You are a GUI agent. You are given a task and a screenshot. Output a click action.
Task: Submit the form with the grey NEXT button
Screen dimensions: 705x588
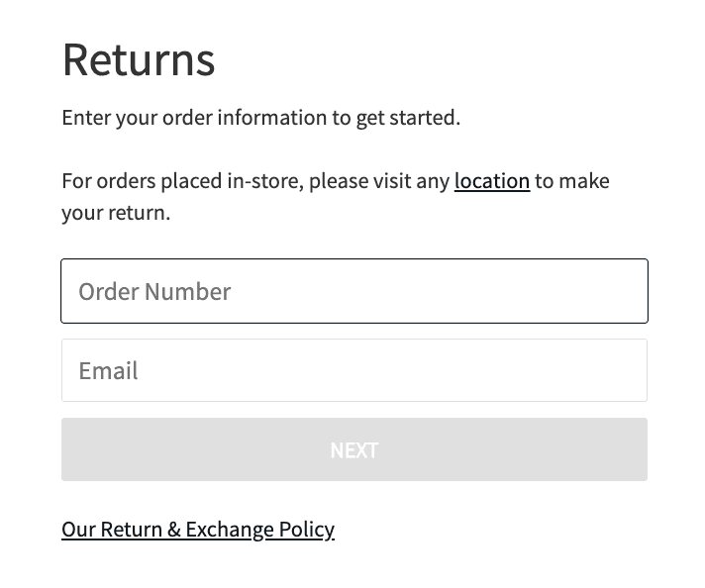353,449
